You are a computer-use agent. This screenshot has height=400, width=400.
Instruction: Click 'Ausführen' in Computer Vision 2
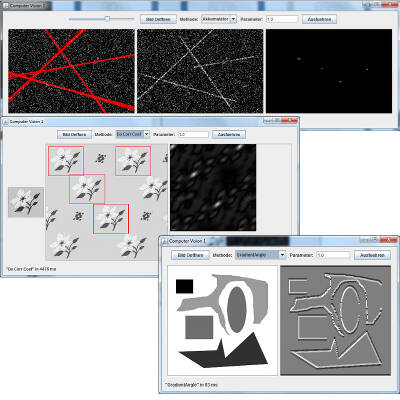pos(229,135)
